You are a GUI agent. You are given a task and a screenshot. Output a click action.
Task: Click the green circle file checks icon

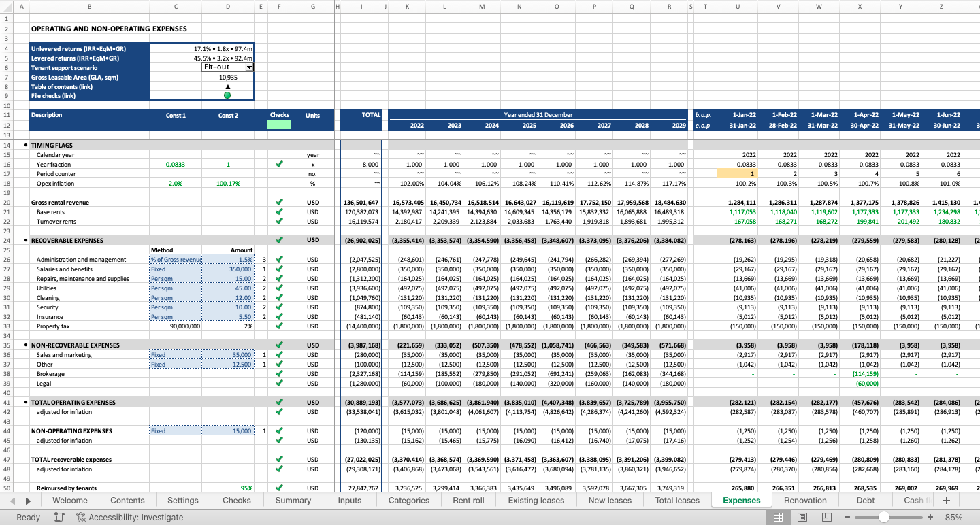coord(227,96)
